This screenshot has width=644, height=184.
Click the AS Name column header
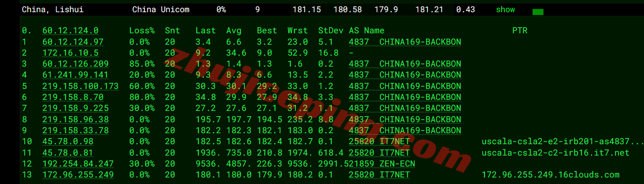(367, 30)
